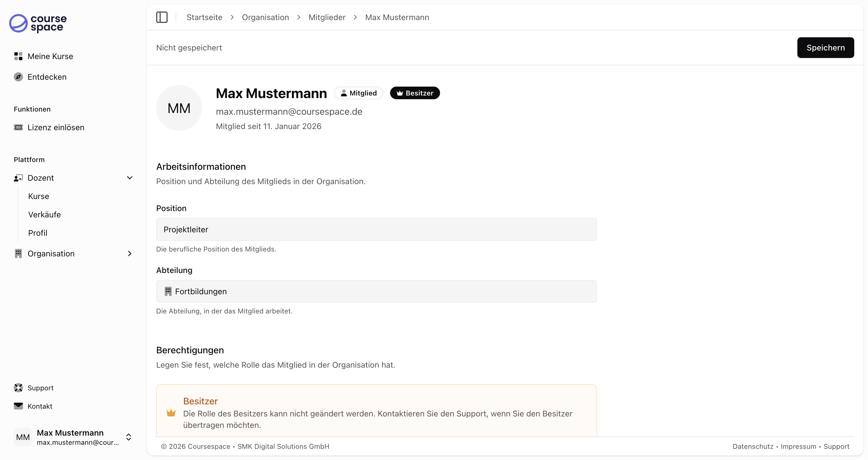Open the Abteilung Fortbildungen selector
This screenshot has height=460, width=868.
(376, 291)
